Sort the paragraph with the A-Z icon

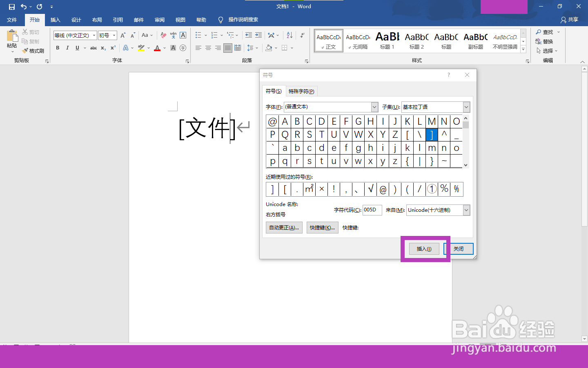pos(290,36)
